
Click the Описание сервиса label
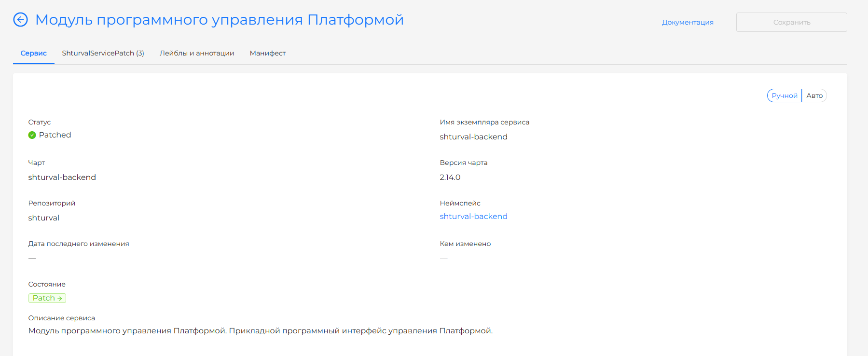pyautogui.click(x=62, y=318)
